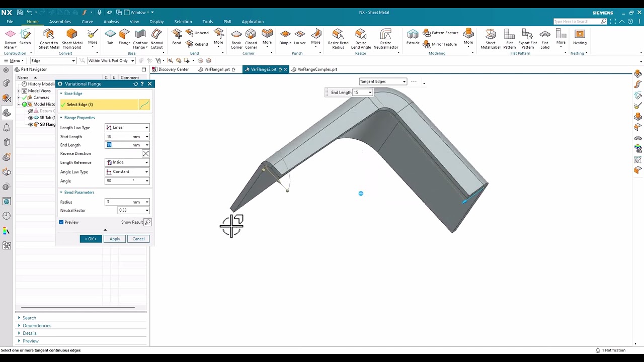Select Break Corner tool
The width and height of the screenshot is (644, 362).
[x=236, y=38]
